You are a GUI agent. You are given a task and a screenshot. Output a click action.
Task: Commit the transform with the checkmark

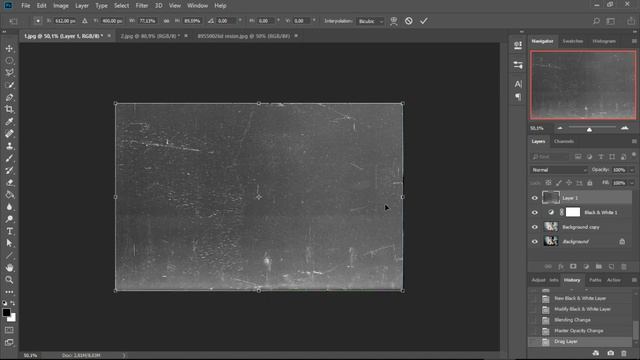click(x=424, y=21)
